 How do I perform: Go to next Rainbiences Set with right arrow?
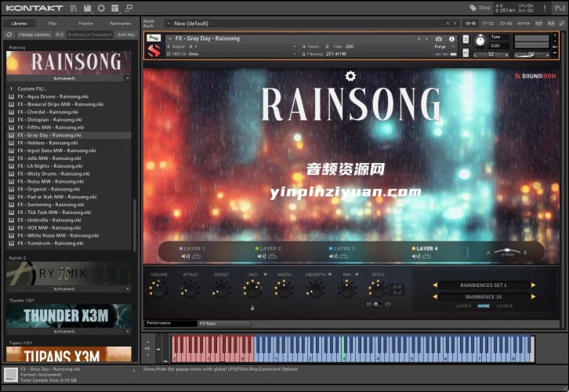[534, 285]
